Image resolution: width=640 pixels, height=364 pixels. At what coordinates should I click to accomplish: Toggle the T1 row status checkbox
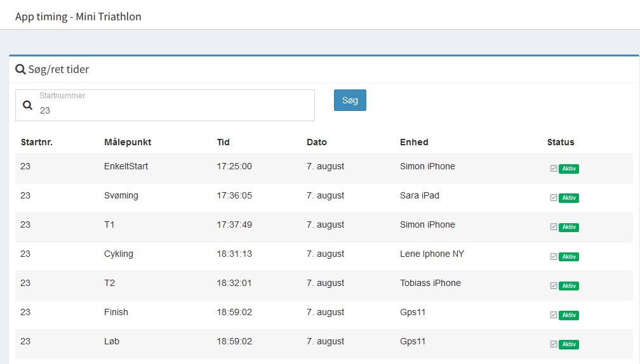554,227
